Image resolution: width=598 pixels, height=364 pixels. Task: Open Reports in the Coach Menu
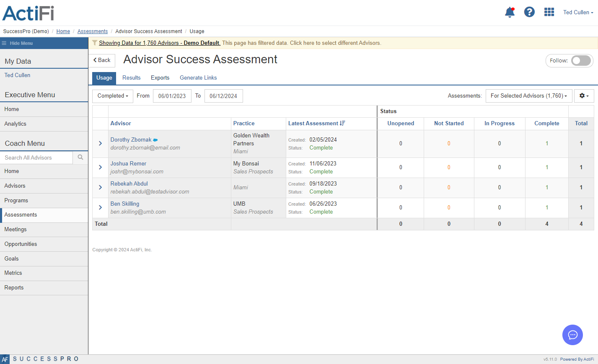[x=44, y=288]
